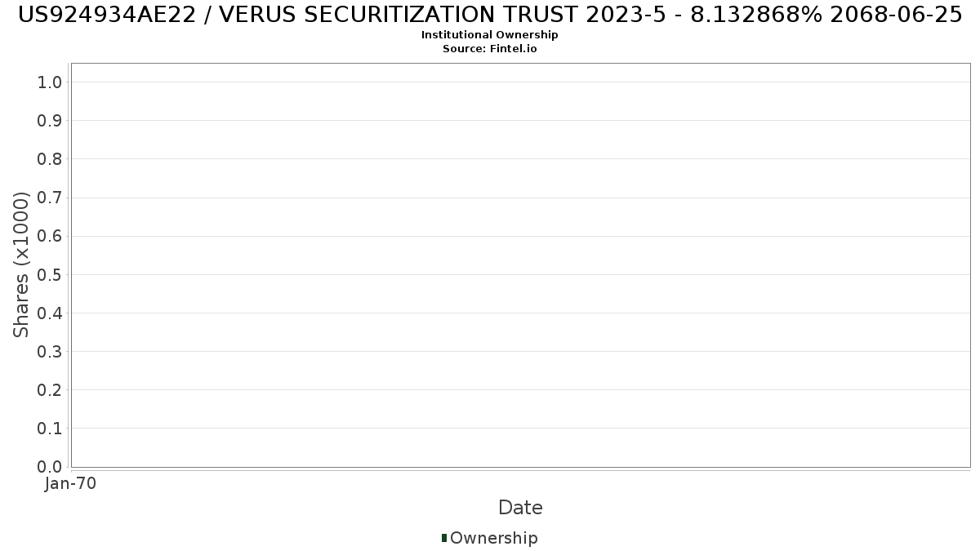The width and height of the screenshot is (980, 551).
Task: Select the Jan-70 x-axis tick label
Action: [x=71, y=483]
